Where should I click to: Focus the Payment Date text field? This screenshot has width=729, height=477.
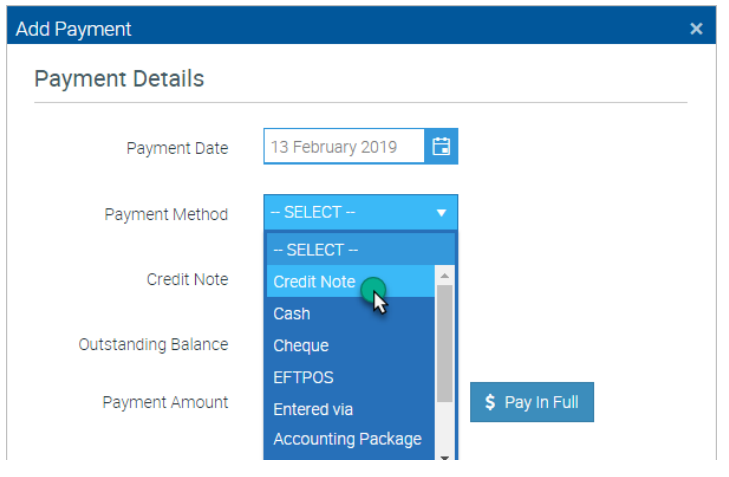[344, 146]
